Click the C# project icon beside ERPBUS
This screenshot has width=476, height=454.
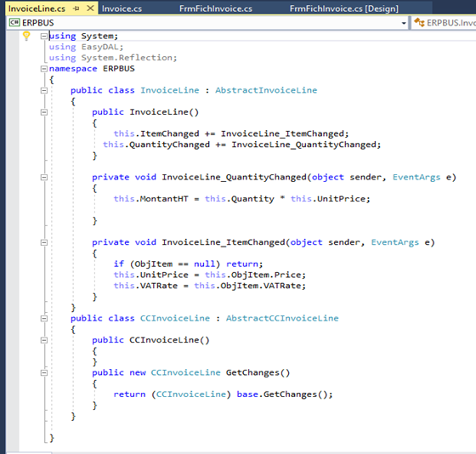(14, 22)
